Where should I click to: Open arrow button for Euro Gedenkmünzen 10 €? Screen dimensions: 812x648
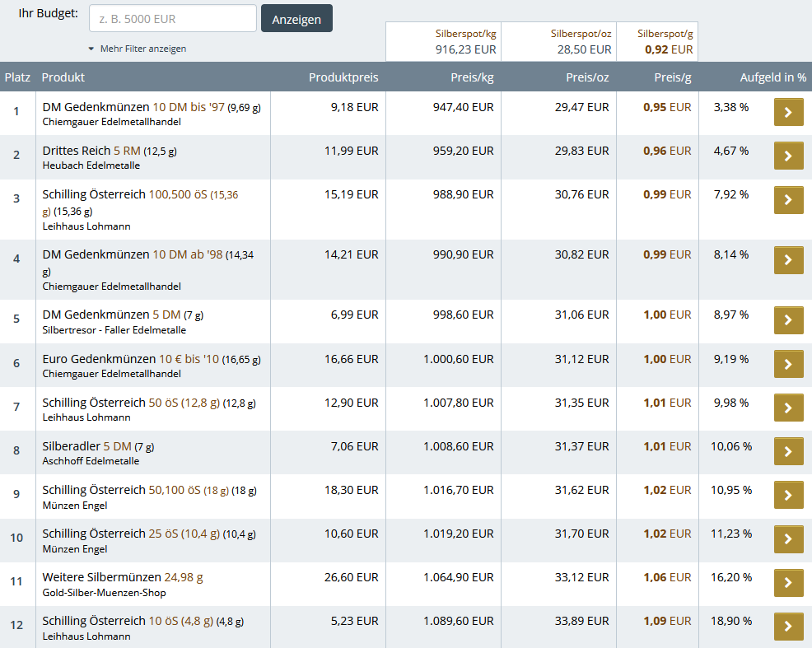click(788, 364)
